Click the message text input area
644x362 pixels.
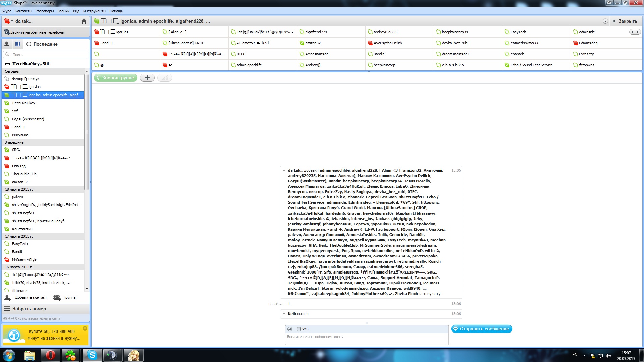[x=367, y=339]
